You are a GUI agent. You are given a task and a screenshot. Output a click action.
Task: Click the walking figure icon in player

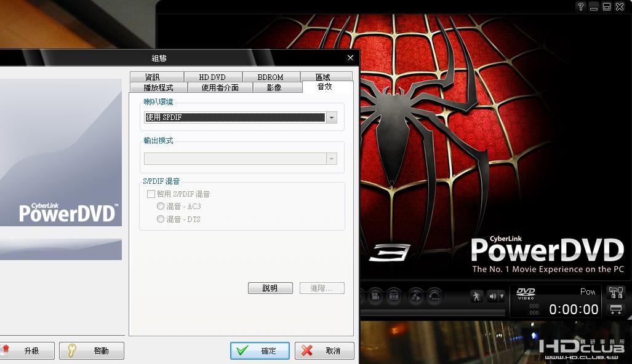476,297
